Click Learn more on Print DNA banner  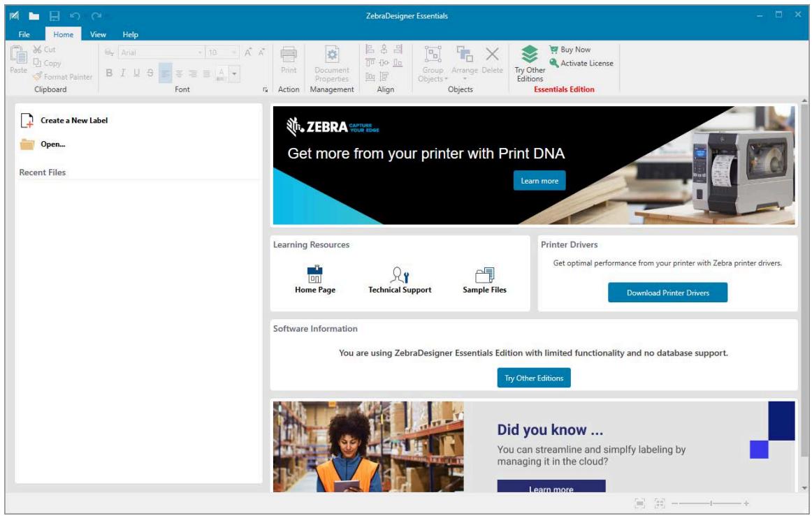coord(539,181)
